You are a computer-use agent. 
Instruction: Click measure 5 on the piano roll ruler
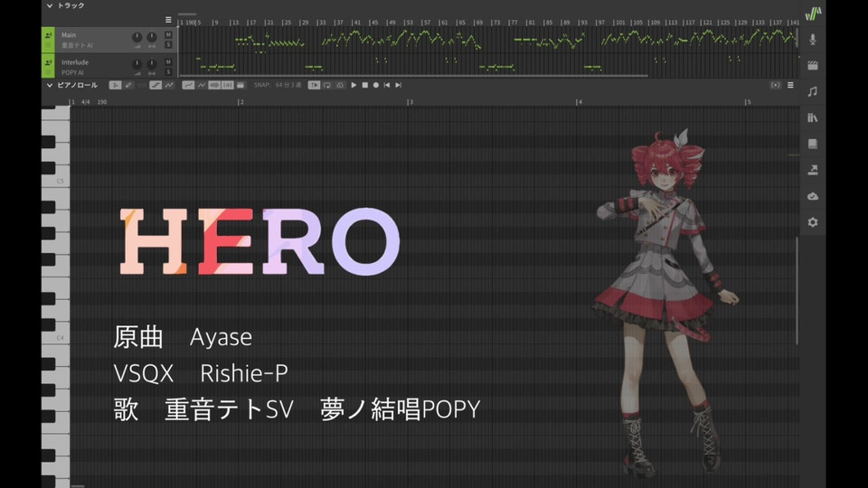(748, 102)
